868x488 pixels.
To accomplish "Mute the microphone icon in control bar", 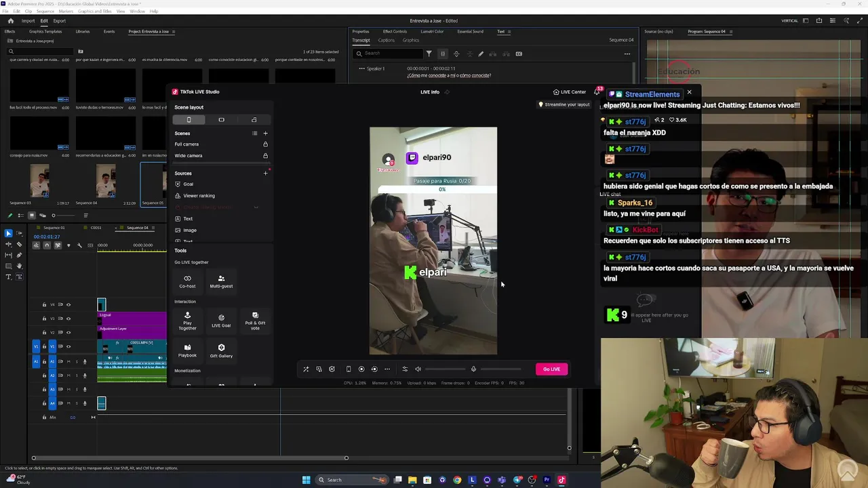I will click(x=473, y=369).
